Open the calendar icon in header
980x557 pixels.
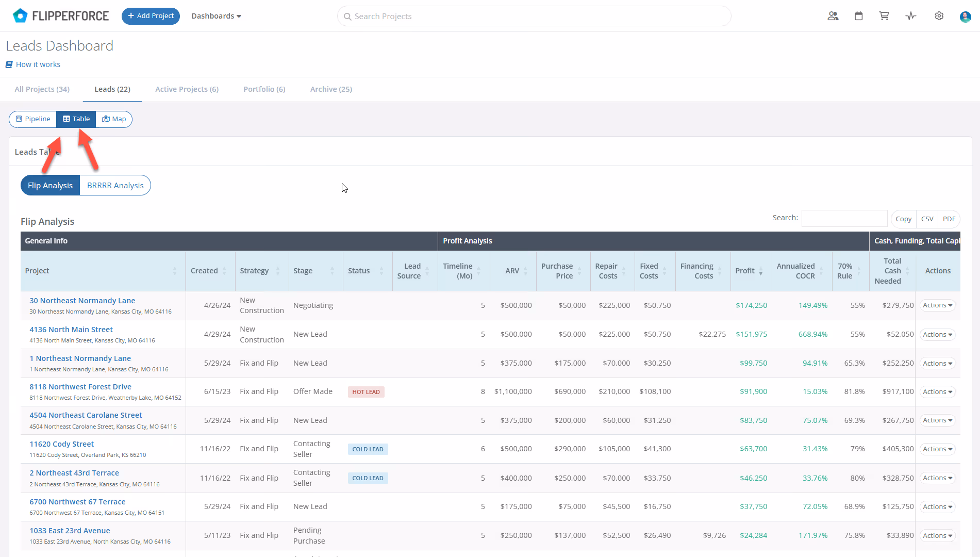coord(858,16)
